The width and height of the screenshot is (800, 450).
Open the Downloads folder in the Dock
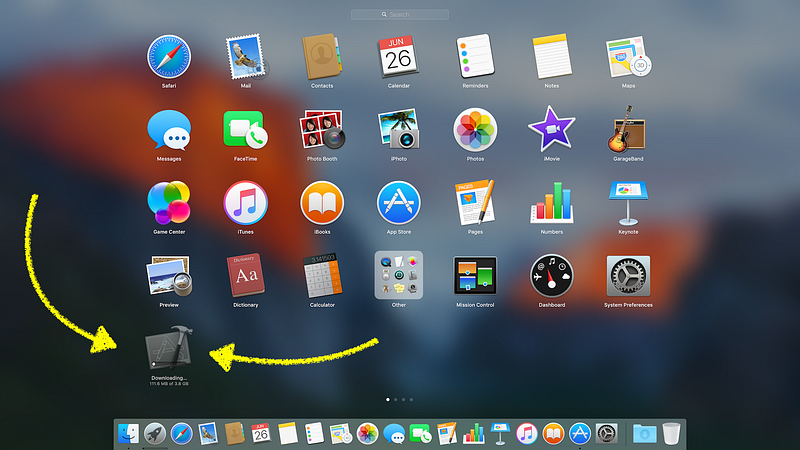644,434
